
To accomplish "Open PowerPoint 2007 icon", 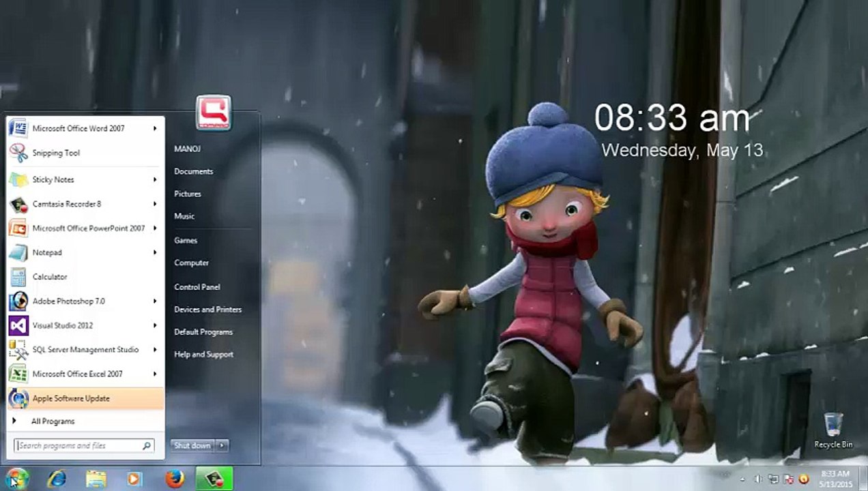I will [18, 228].
